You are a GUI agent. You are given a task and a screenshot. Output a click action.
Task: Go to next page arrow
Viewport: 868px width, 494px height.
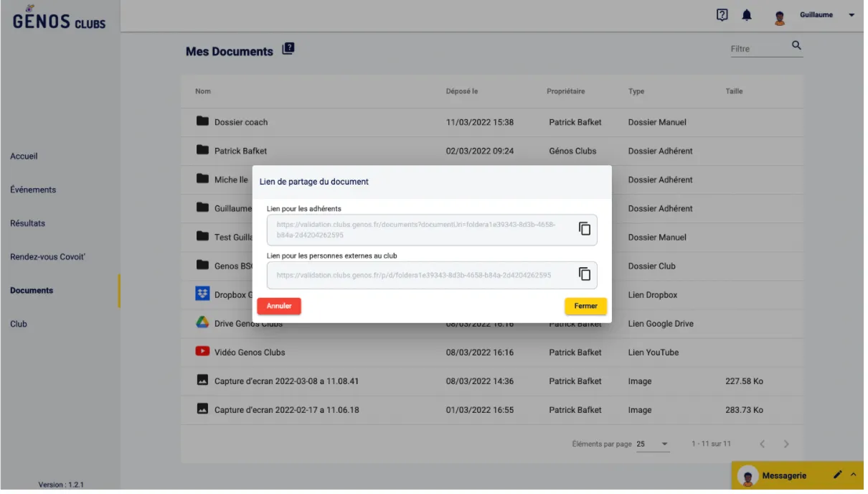point(786,444)
